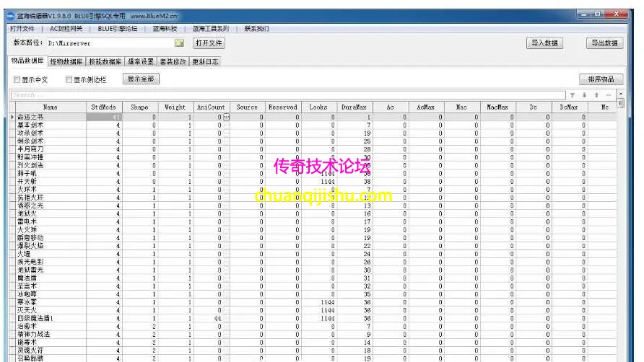This screenshot has height=362, width=644.
Task: Open the more options dots beside search arrows
Action: [x=609, y=95]
